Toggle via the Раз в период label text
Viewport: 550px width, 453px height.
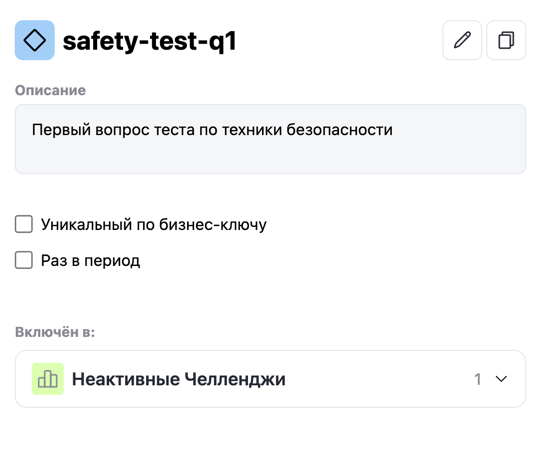click(90, 260)
